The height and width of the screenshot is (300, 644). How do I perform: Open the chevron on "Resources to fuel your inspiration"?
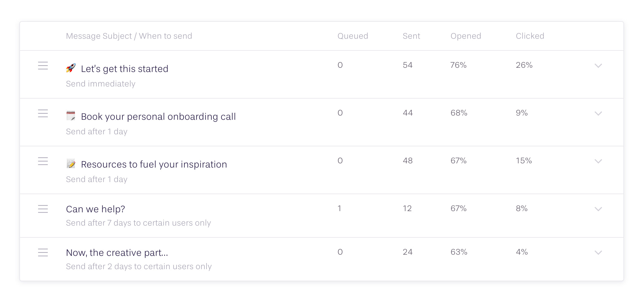coord(598,161)
